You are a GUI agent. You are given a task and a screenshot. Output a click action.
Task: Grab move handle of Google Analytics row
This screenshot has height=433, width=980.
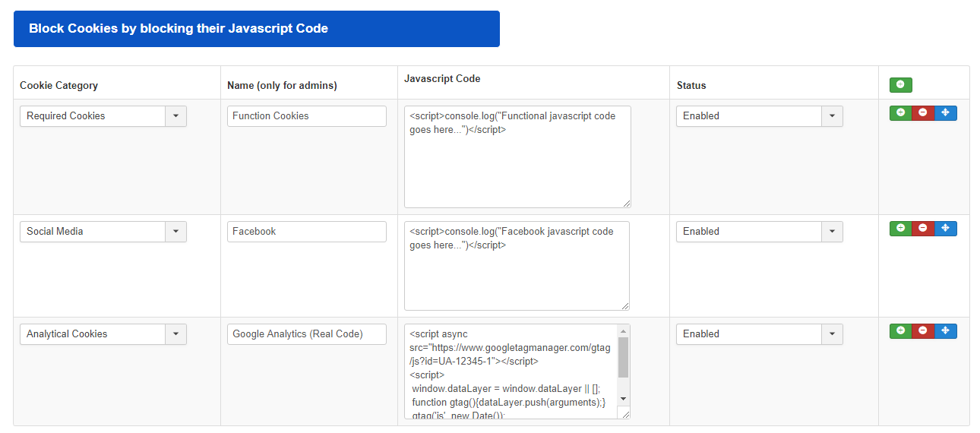click(946, 331)
